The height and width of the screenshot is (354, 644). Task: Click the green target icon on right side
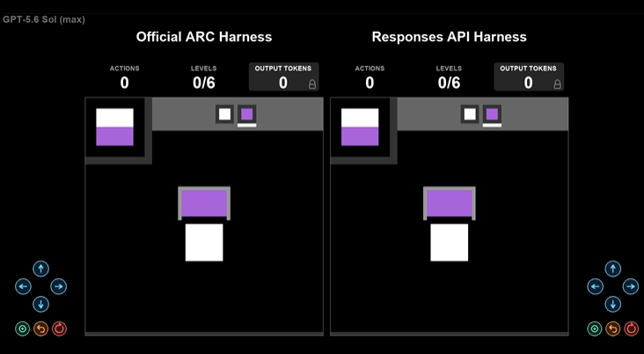(595, 328)
